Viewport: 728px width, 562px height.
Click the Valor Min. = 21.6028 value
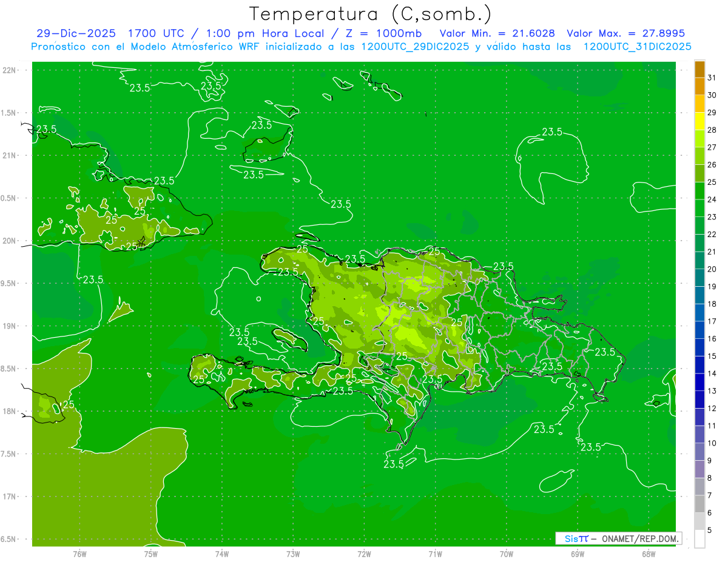click(x=497, y=33)
